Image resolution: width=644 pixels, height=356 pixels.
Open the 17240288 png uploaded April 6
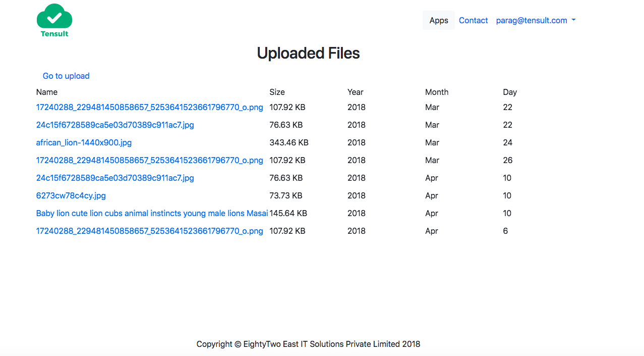point(149,231)
